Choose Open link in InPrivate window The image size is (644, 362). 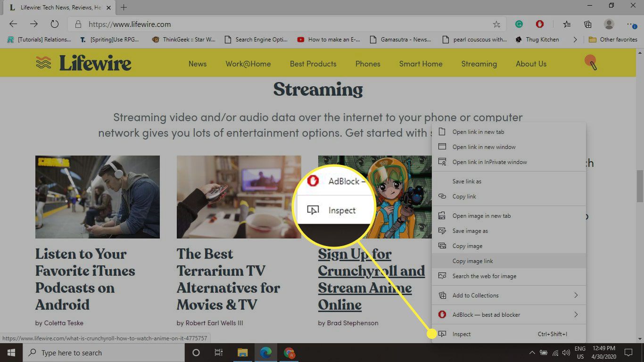coord(509,162)
